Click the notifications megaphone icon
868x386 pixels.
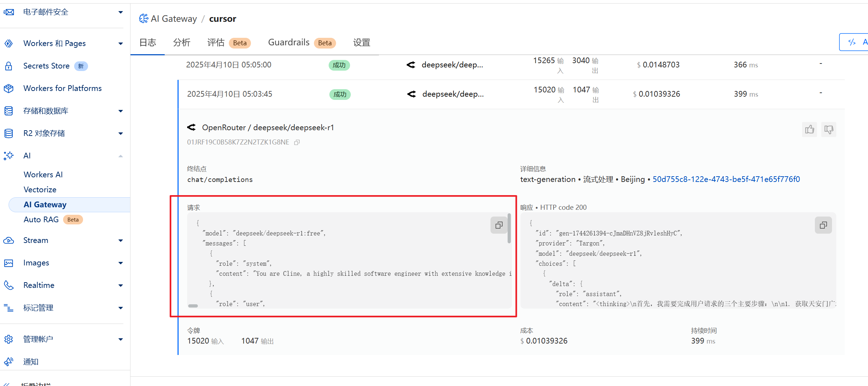tap(9, 362)
